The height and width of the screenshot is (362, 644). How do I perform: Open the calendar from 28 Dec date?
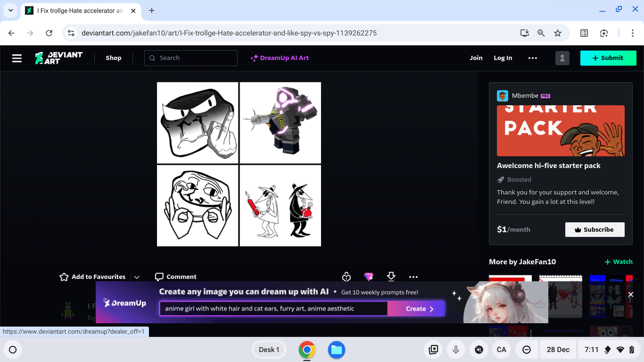558,350
